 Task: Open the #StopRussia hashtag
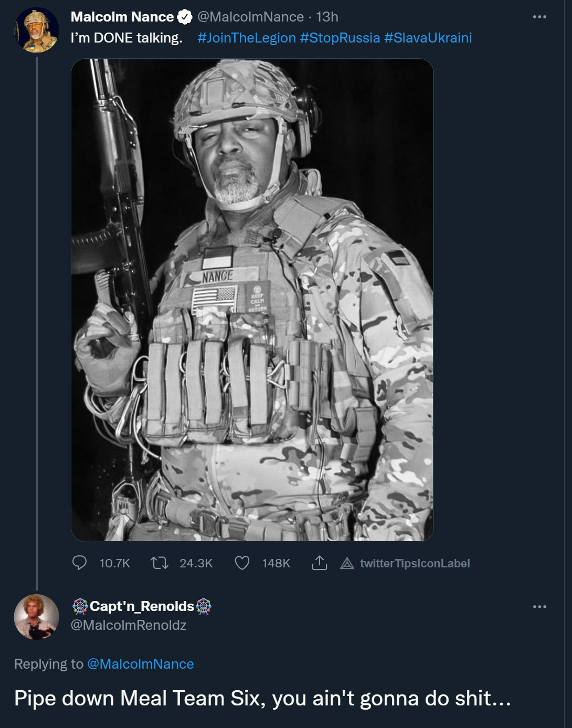click(x=340, y=38)
